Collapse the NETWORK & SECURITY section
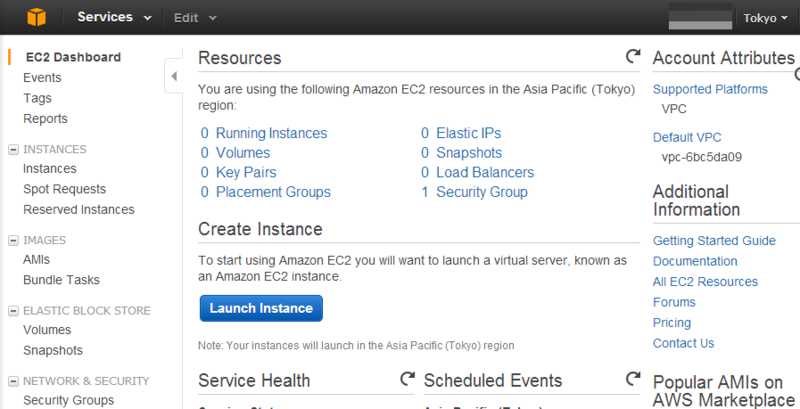800x409 pixels. point(13,381)
